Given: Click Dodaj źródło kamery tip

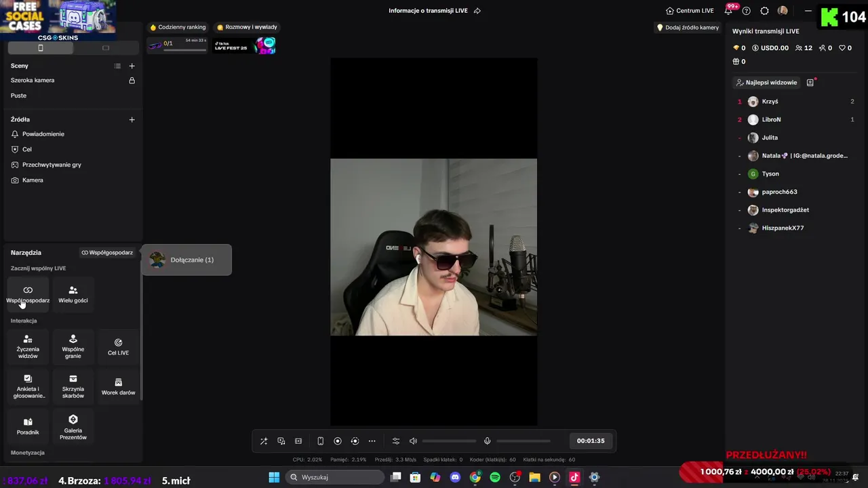Looking at the screenshot, I should click(688, 28).
